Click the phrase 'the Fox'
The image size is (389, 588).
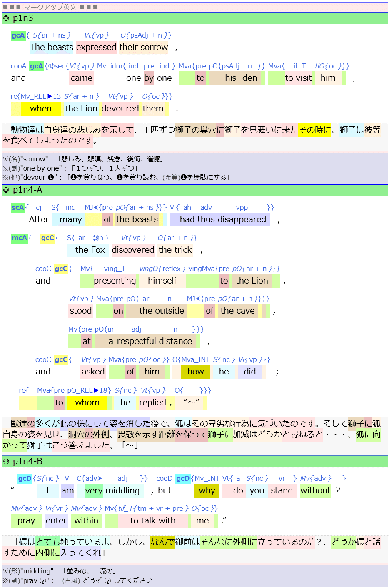(90, 250)
